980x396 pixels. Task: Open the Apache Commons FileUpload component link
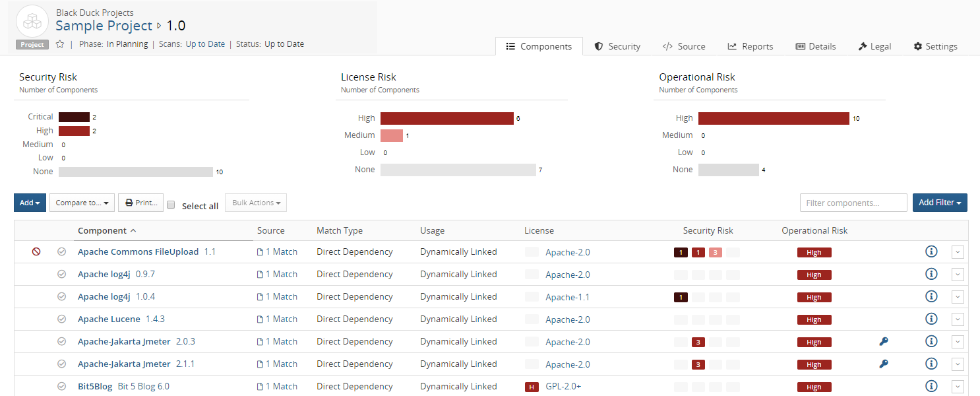(x=138, y=251)
